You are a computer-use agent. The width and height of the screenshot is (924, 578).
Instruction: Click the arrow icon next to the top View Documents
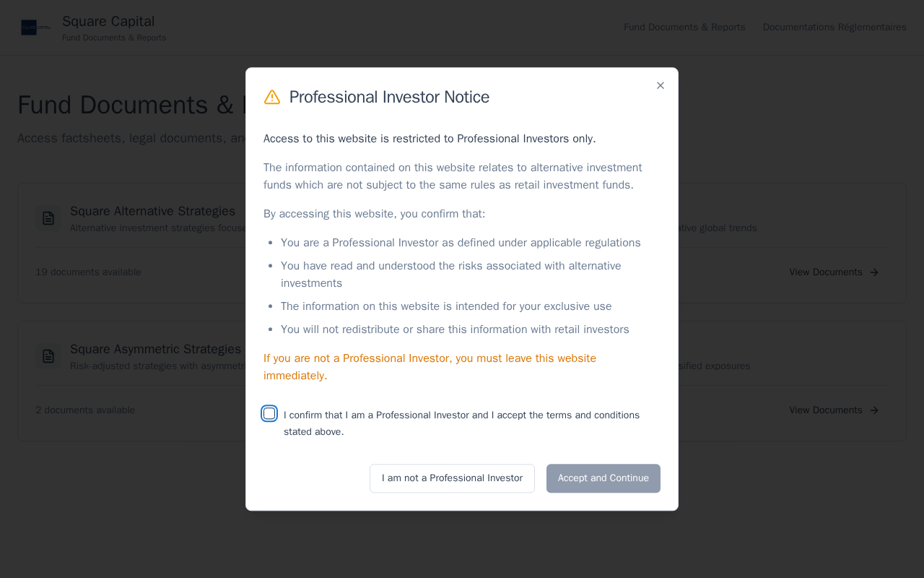tap(874, 272)
